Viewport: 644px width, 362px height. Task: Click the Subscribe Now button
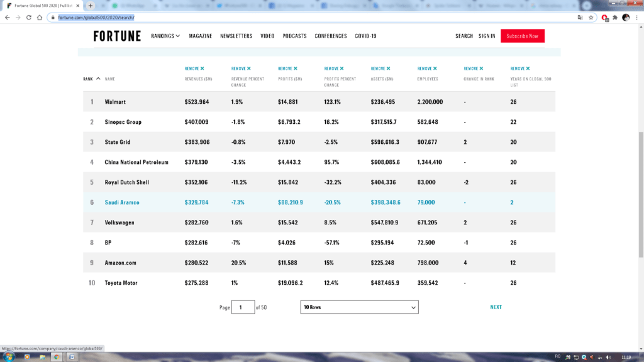coord(522,36)
